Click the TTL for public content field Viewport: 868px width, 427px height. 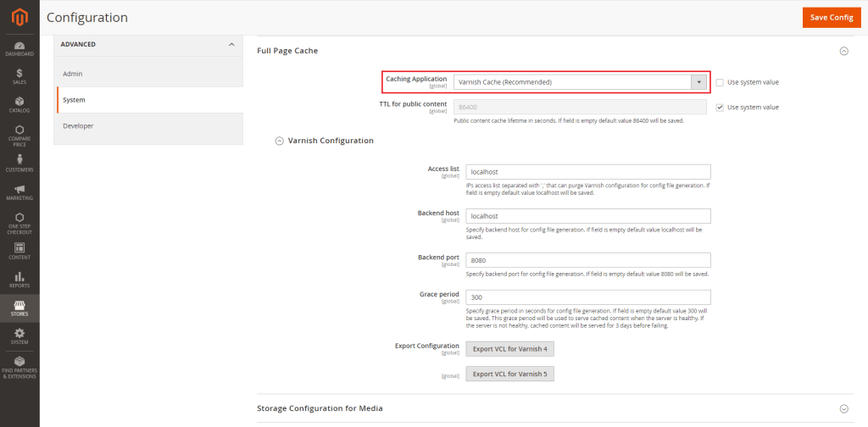click(580, 108)
